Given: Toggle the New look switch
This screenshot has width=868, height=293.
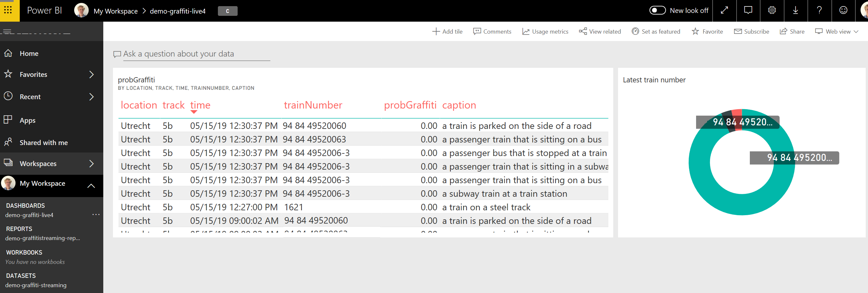Looking at the screenshot, I should [x=658, y=10].
